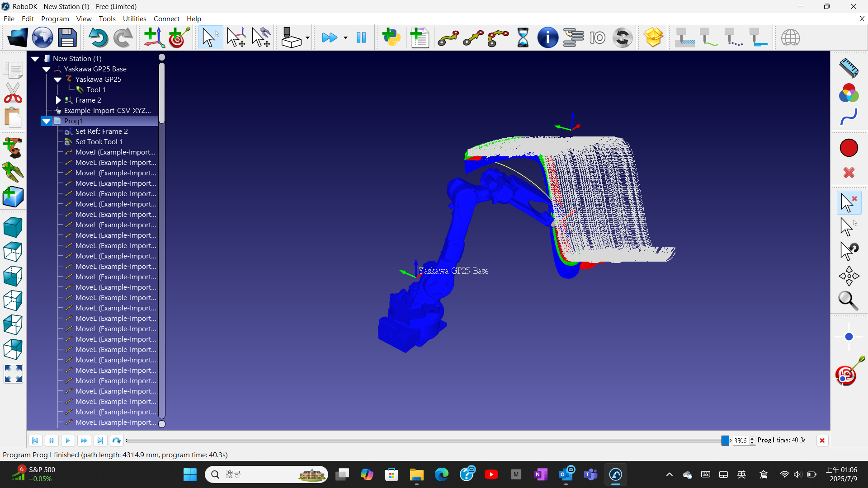Select the pan view tool
This screenshot has height=488, width=868.
(x=849, y=276)
